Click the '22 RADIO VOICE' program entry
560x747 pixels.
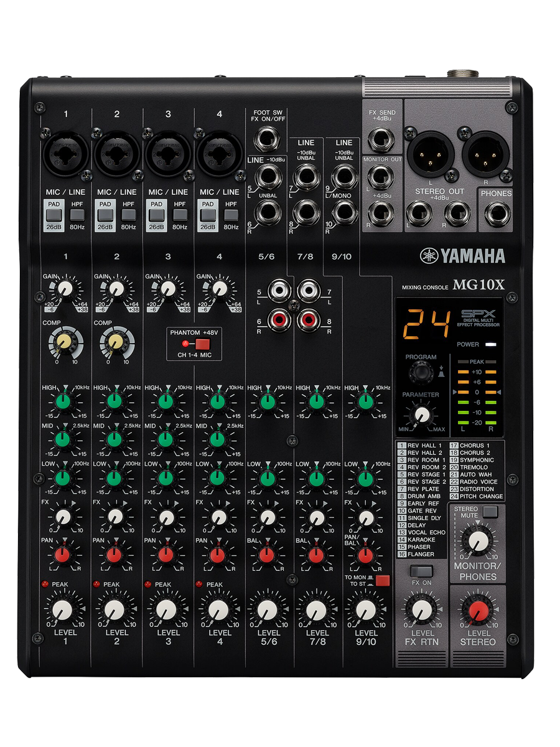[474, 482]
